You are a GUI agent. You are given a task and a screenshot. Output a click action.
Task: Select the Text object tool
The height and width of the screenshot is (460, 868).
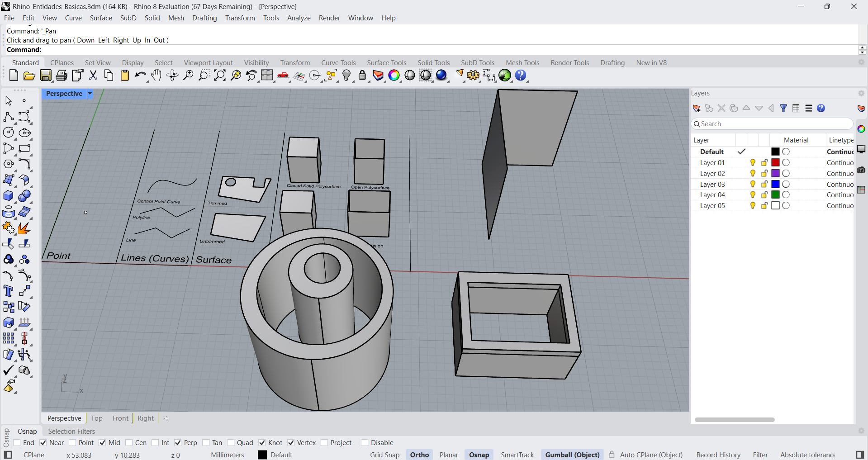point(8,291)
